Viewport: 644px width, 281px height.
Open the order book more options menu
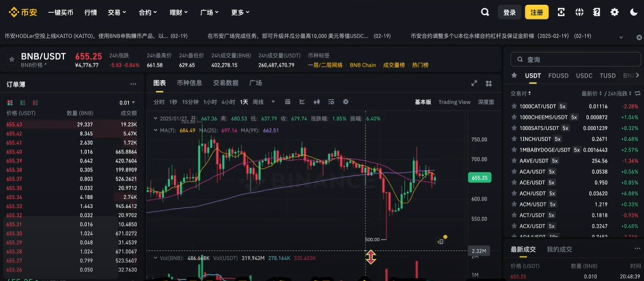[134, 85]
